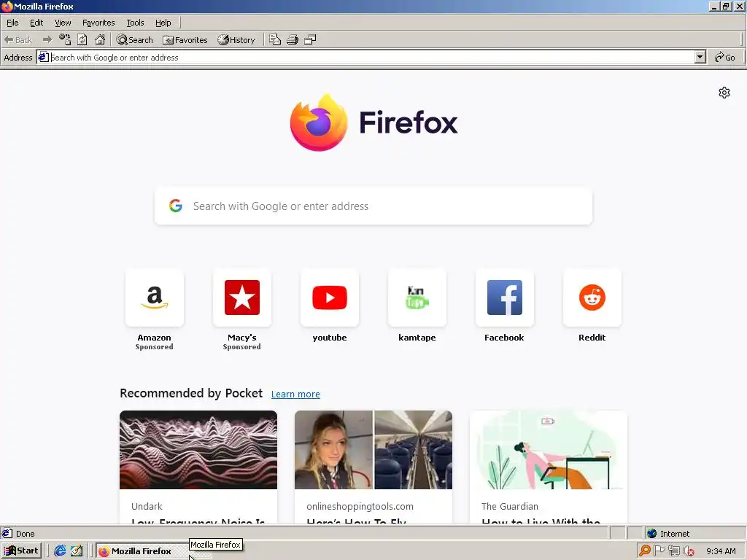Open the kamtape shortcut tile
747x560 pixels.
[x=417, y=297]
